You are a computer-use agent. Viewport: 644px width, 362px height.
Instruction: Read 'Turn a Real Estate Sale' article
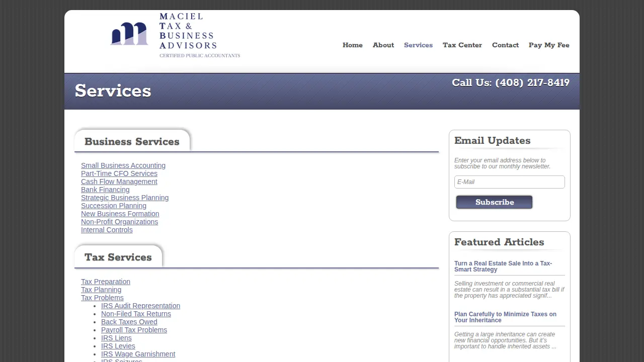pyautogui.click(x=503, y=266)
